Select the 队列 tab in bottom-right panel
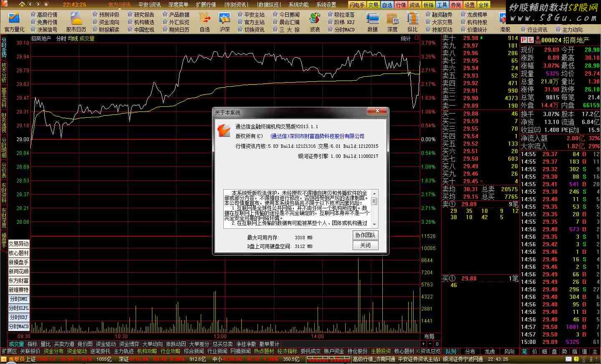The width and height of the screenshot is (601, 364). 451,351
